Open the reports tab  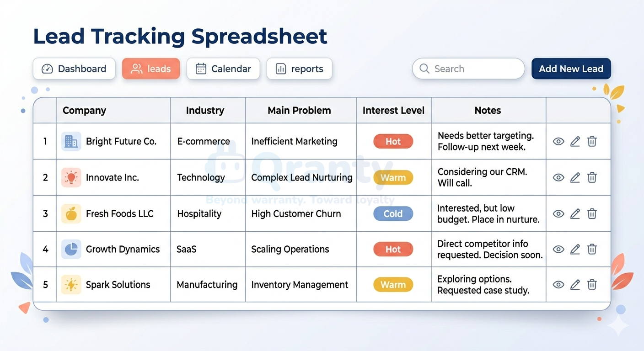tap(299, 69)
